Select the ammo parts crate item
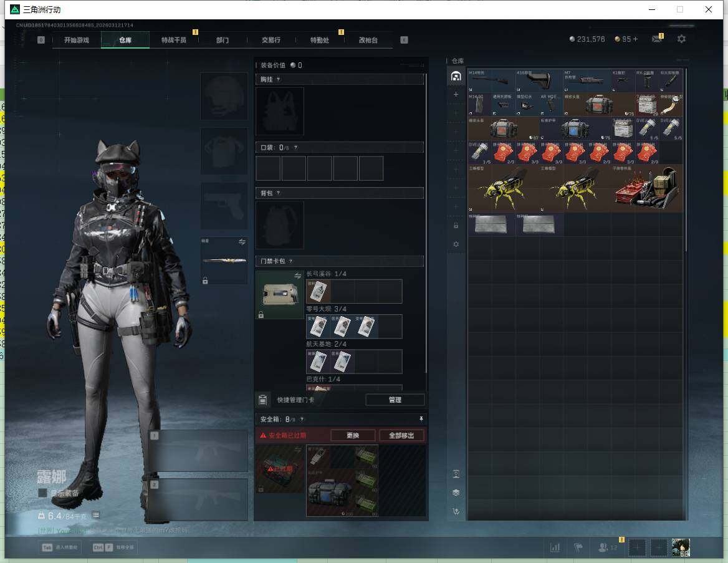Viewport: 728px width, 563px height. point(647,188)
